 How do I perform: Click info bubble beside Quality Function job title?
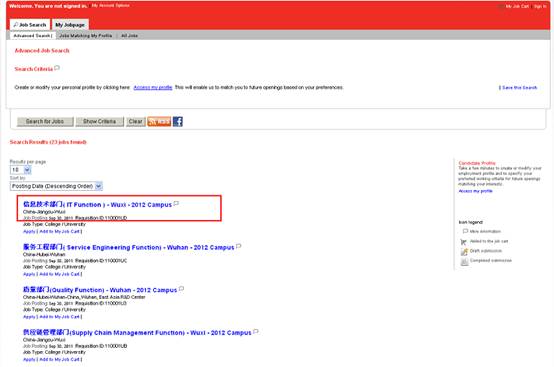tap(181, 289)
